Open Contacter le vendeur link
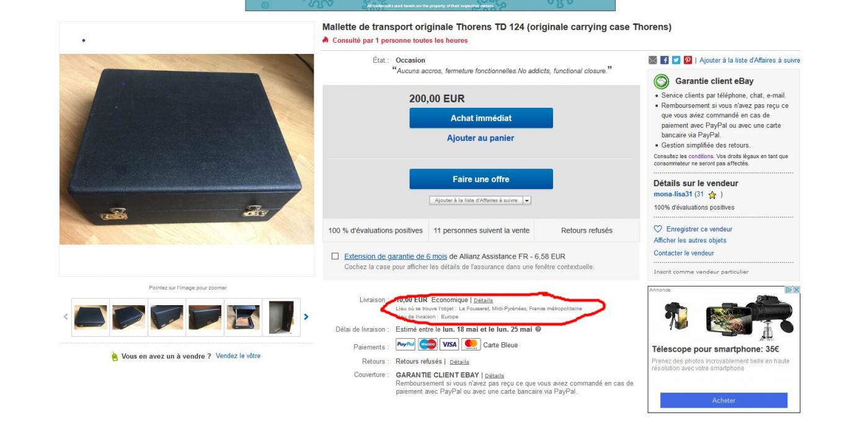868x441 pixels. tap(683, 253)
